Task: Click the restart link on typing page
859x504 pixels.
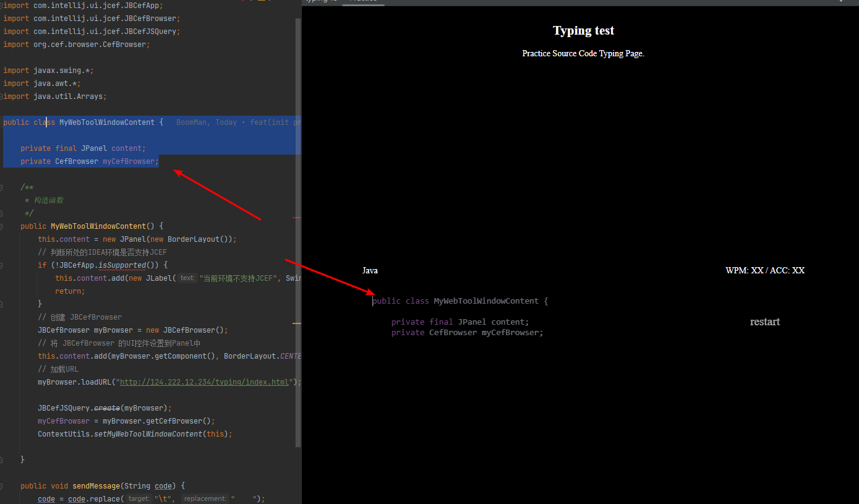Action: pos(764,322)
